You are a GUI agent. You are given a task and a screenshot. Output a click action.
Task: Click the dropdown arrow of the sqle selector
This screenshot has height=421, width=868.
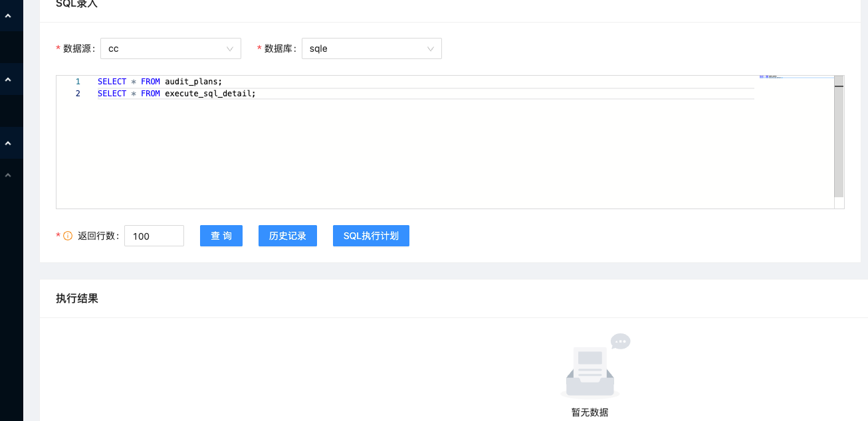(x=431, y=48)
